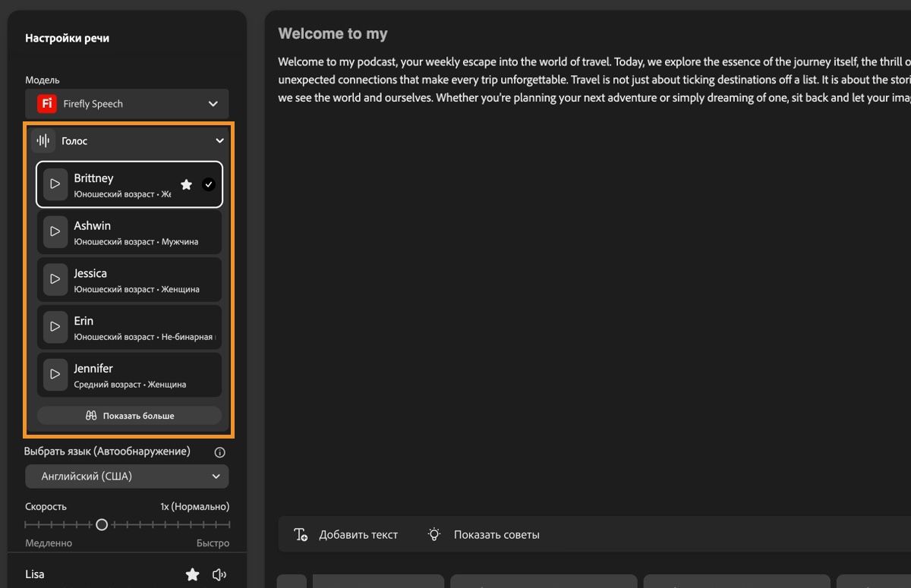Click the Добавить текст button
The image size is (911, 588).
click(x=346, y=535)
